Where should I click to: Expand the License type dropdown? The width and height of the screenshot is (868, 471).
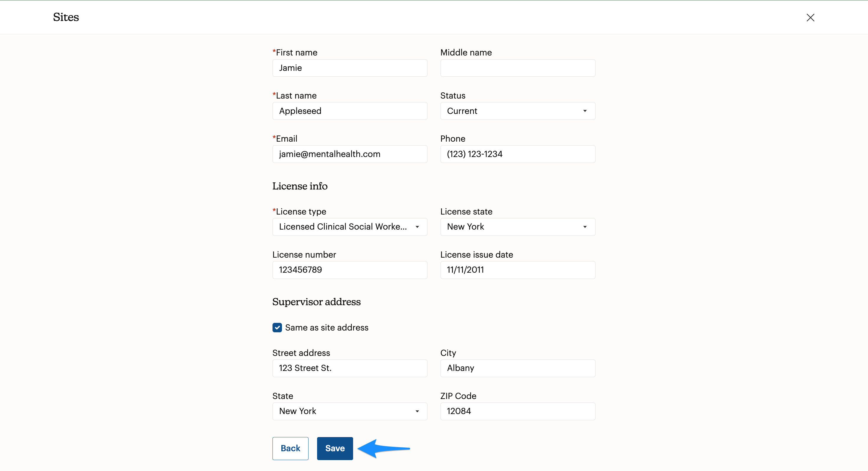pyautogui.click(x=350, y=227)
